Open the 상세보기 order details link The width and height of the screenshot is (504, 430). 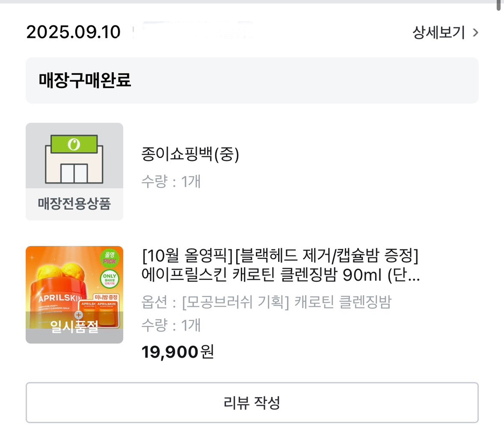(x=438, y=32)
